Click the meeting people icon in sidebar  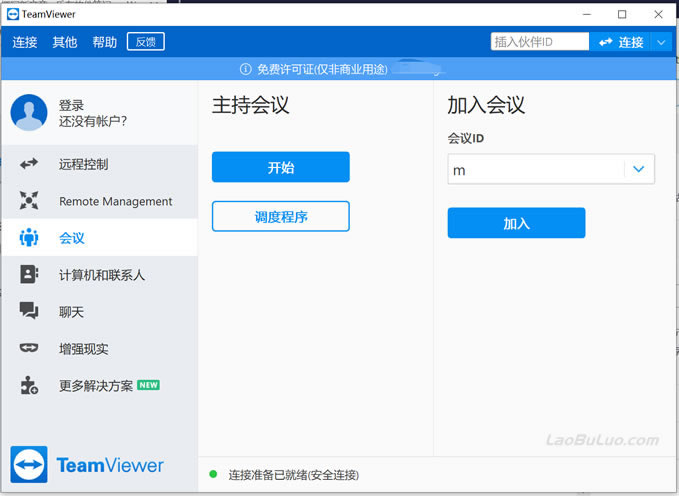click(29, 237)
